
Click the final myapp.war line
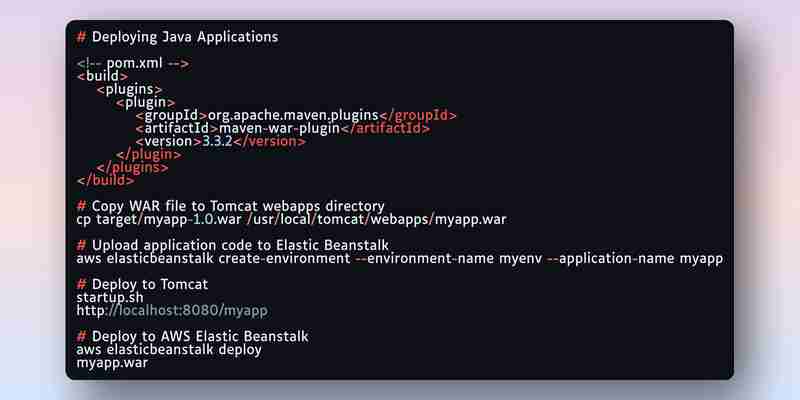112,363
